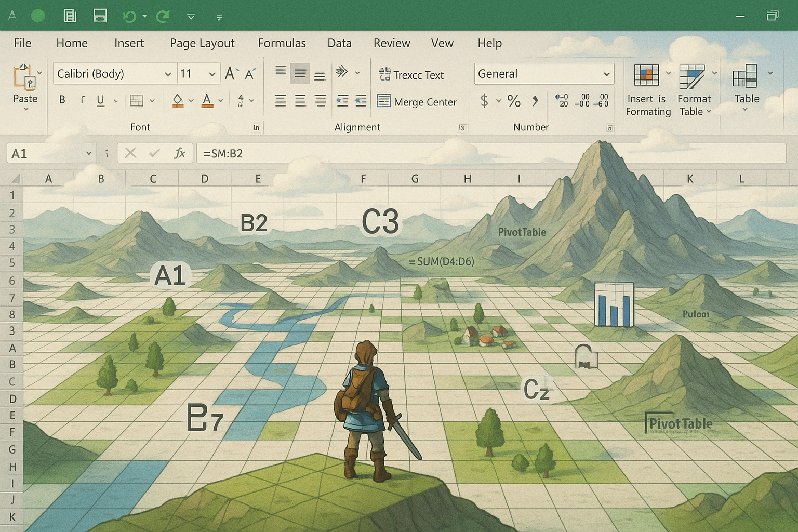
Task: Click the Redo arrow icon
Action: point(163,17)
